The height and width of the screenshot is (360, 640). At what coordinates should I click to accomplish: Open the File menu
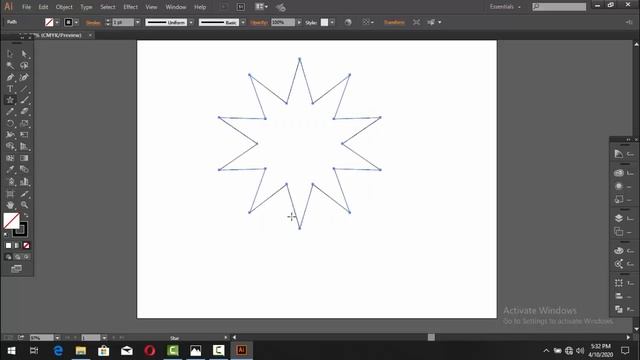pos(27,7)
